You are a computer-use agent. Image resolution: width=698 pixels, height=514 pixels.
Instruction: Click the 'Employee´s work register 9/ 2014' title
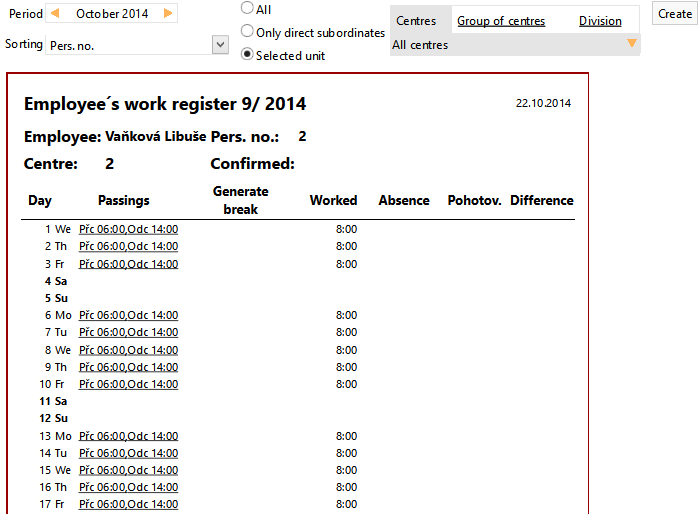(x=165, y=104)
